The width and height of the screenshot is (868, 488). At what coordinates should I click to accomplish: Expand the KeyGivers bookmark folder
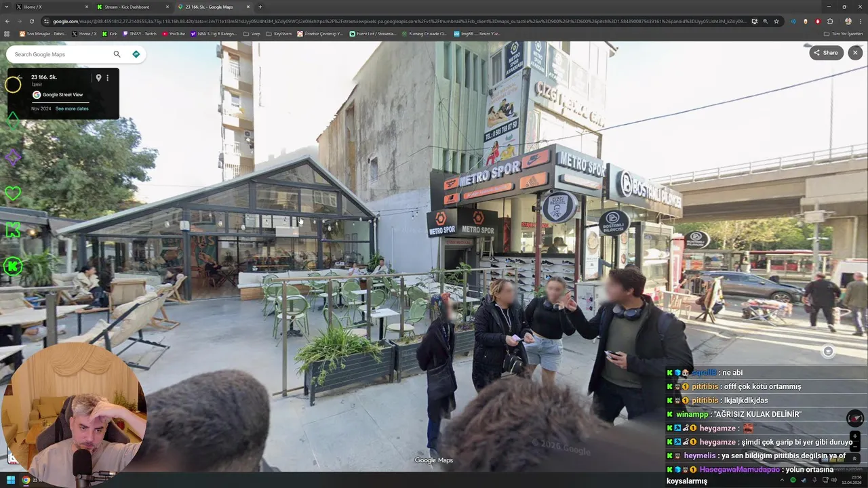pos(279,33)
